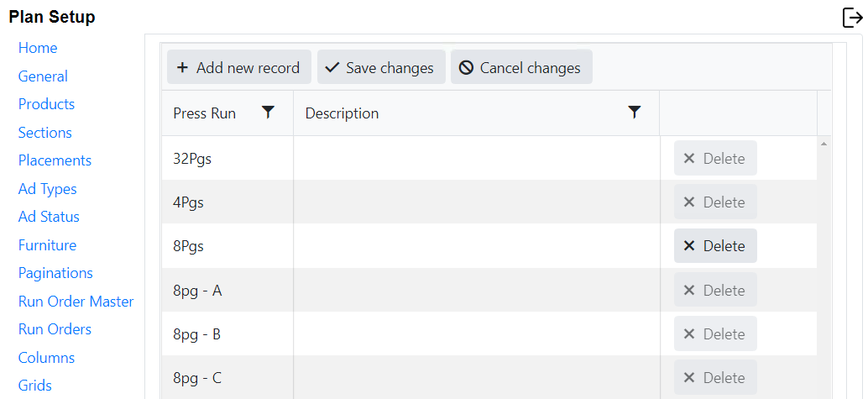This screenshot has width=868, height=399.
Task: Save changes to the grid
Action: 379,68
